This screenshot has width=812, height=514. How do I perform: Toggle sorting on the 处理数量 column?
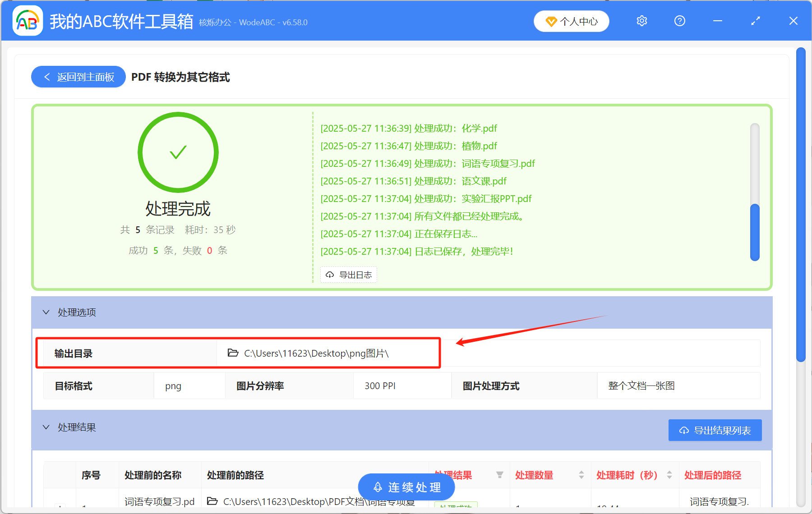pyautogui.click(x=581, y=475)
